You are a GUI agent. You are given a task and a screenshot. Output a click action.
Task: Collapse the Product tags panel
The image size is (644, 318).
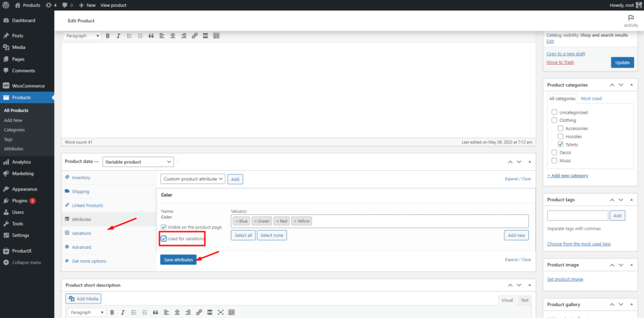click(x=631, y=200)
